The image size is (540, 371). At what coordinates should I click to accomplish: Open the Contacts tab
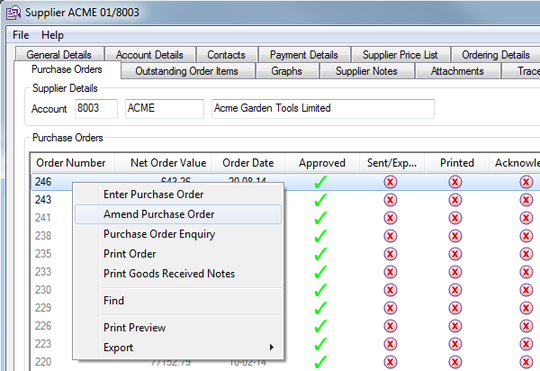click(x=226, y=55)
